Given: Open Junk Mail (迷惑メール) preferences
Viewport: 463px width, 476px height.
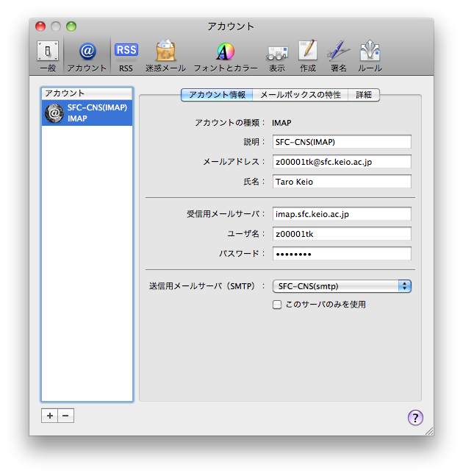Looking at the screenshot, I should (x=165, y=55).
